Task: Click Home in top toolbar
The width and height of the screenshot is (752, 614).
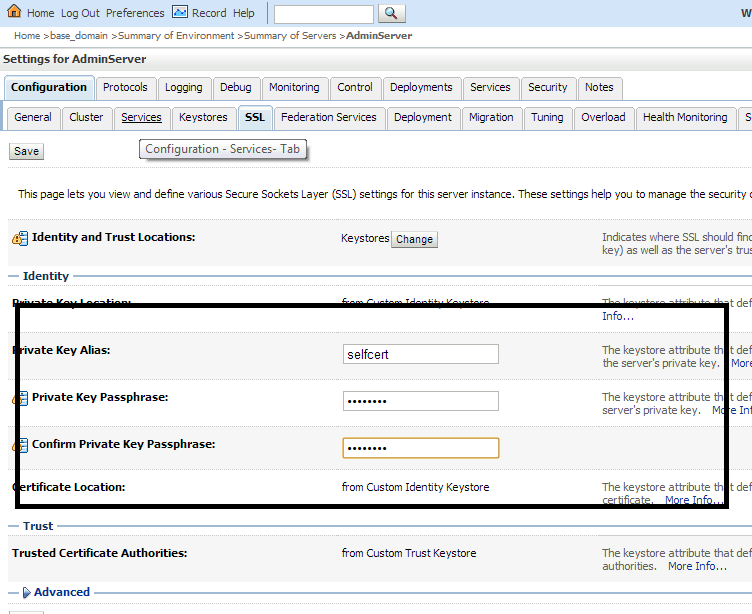Action: click(40, 13)
